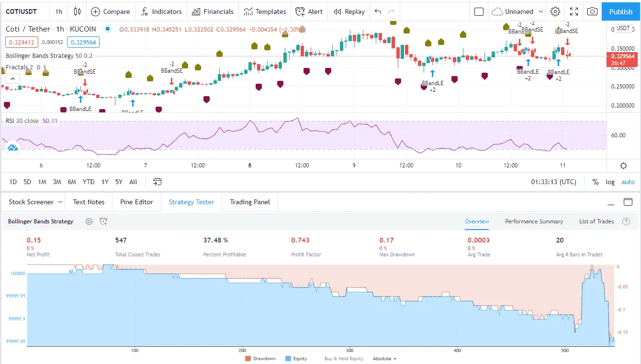
Task: Toggle percent scale on the price axis
Action: [x=595, y=182]
